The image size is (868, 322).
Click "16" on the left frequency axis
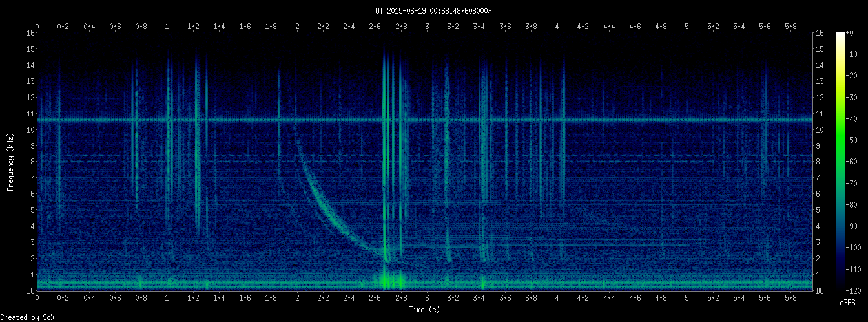coord(30,32)
